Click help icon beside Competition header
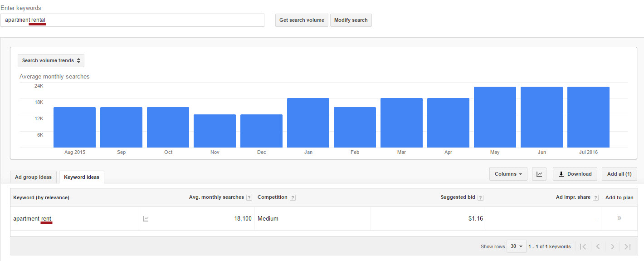This screenshot has width=644, height=261. (293, 197)
